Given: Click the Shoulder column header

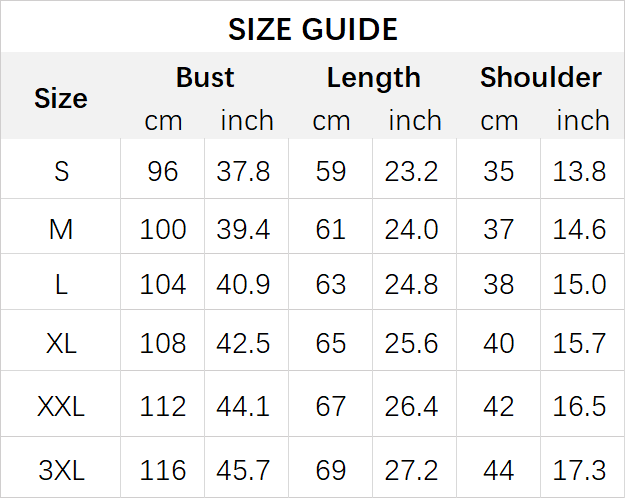Looking at the screenshot, I should point(540,77).
